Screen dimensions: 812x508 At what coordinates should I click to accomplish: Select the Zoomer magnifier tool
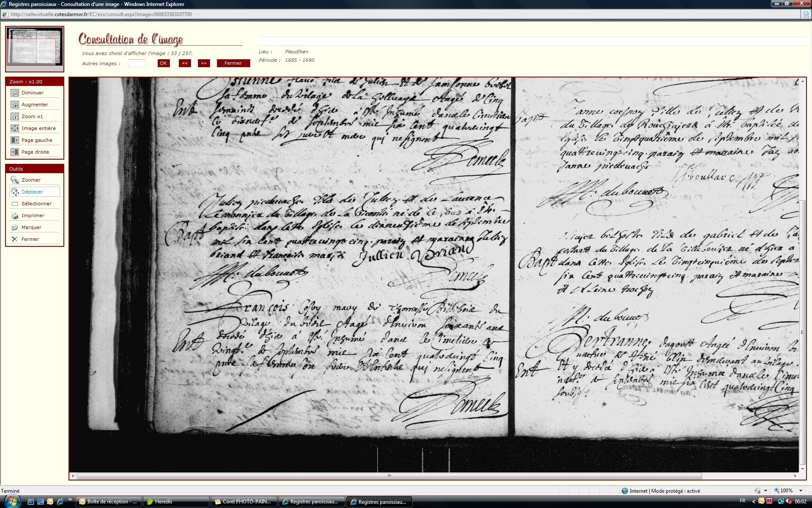(15, 180)
